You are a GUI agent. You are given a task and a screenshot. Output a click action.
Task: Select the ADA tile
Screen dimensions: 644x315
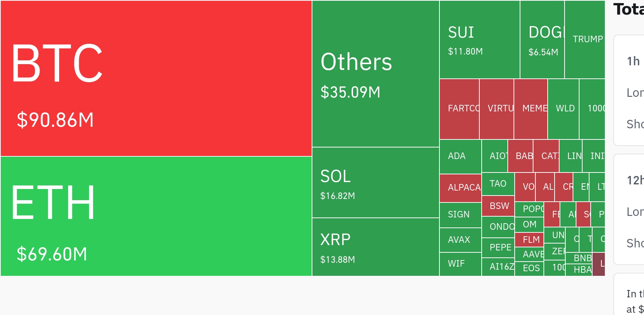[461, 157]
